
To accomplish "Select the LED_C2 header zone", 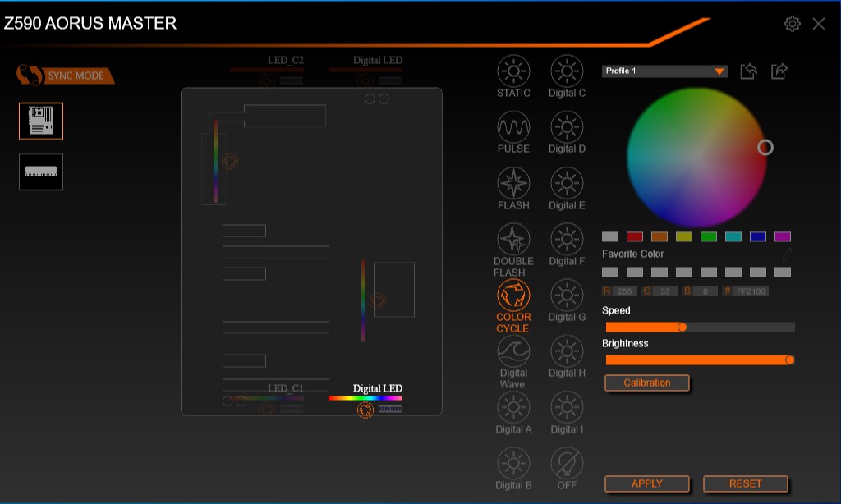I will coord(267,71).
